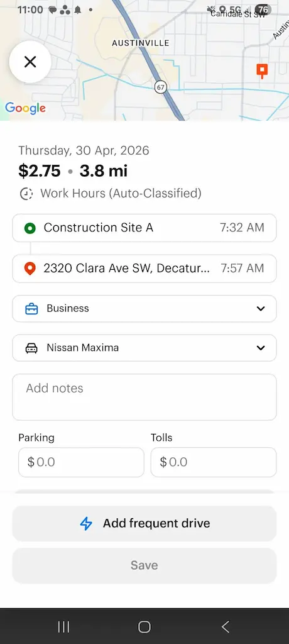Tap the Add frequent drive button

pos(144,523)
